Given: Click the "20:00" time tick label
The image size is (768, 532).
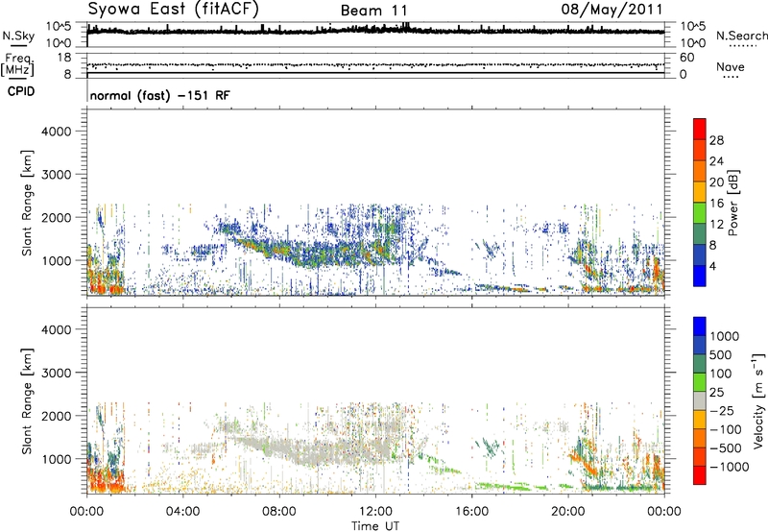Looking at the screenshot, I should 568,512.
